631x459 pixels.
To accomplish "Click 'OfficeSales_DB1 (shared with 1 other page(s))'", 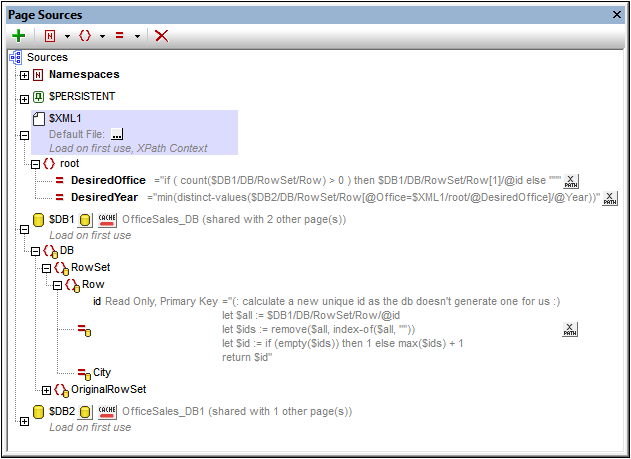I will (237, 412).
